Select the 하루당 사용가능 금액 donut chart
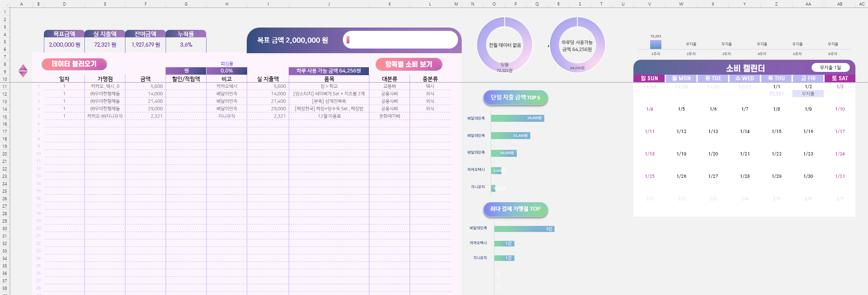 tap(577, 45)
